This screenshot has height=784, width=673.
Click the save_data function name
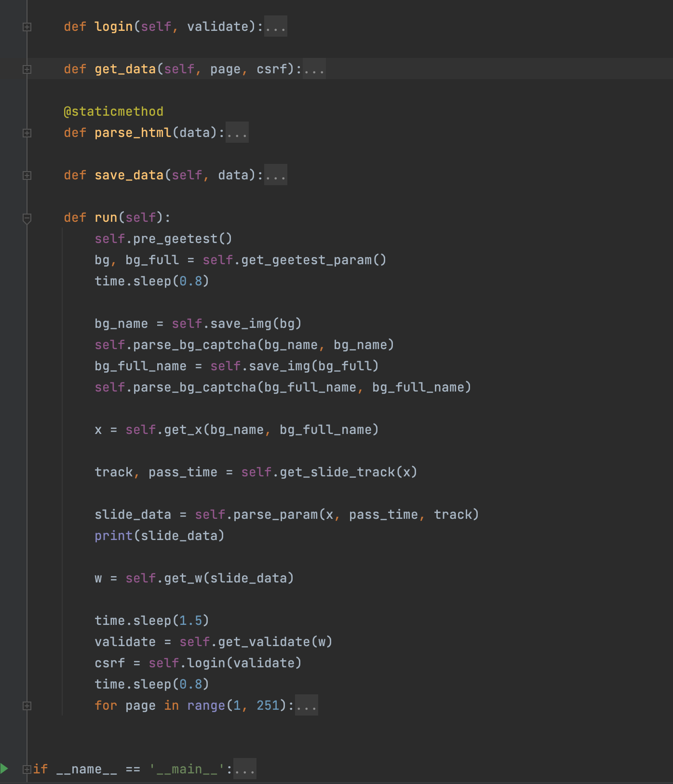(129, 175)
